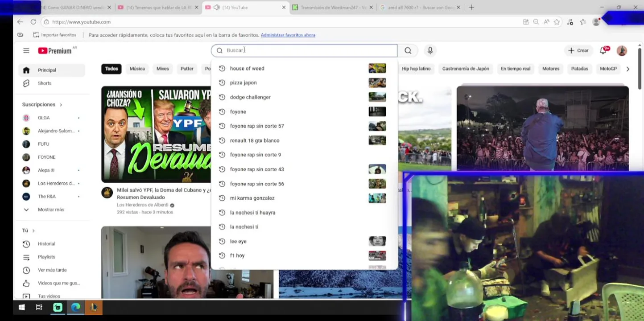Choose 'pizza japon' search suggestion

click(304, 83)
